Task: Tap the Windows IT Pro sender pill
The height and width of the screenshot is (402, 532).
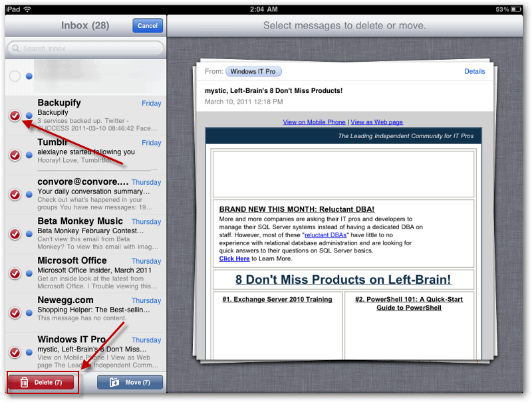Action: tap(253, 72)
